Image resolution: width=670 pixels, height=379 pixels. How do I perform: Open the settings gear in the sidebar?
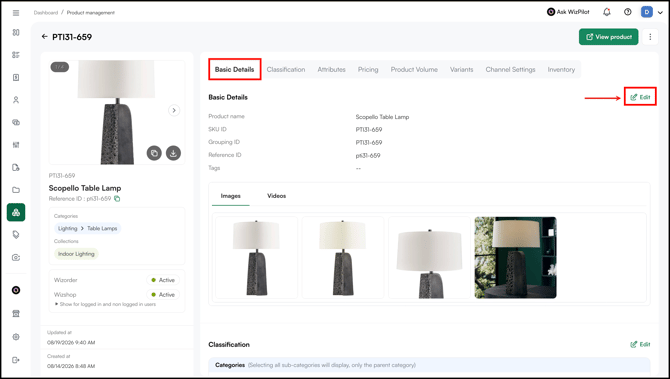pos(16,337)
